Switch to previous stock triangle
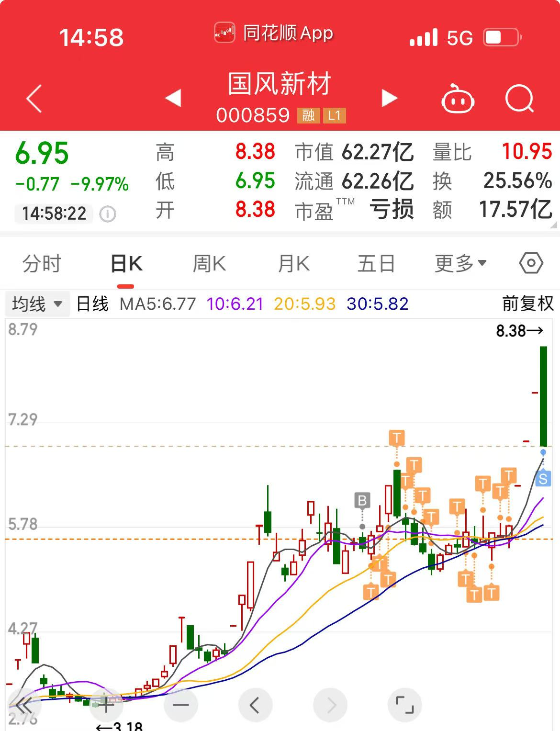This screenshot has width=560, height=731. click(x=173, y=98)
